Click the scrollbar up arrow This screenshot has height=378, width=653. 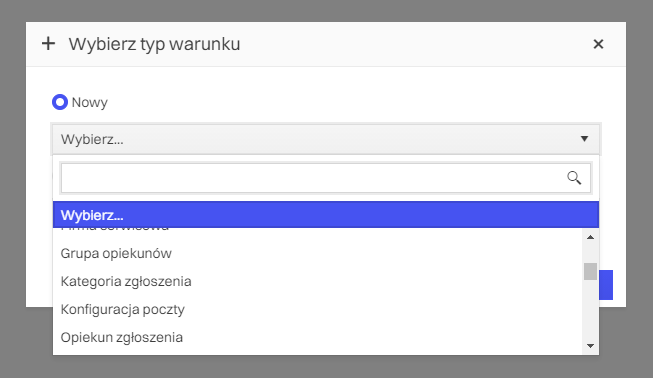(x=590, y=237)
